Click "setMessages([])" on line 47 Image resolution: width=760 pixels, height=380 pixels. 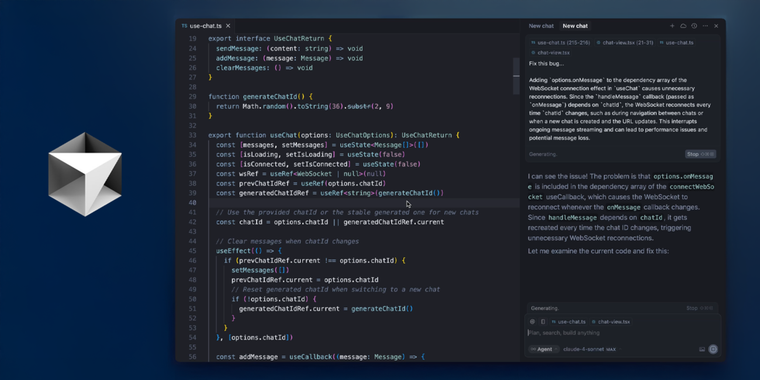pos(260,270)
